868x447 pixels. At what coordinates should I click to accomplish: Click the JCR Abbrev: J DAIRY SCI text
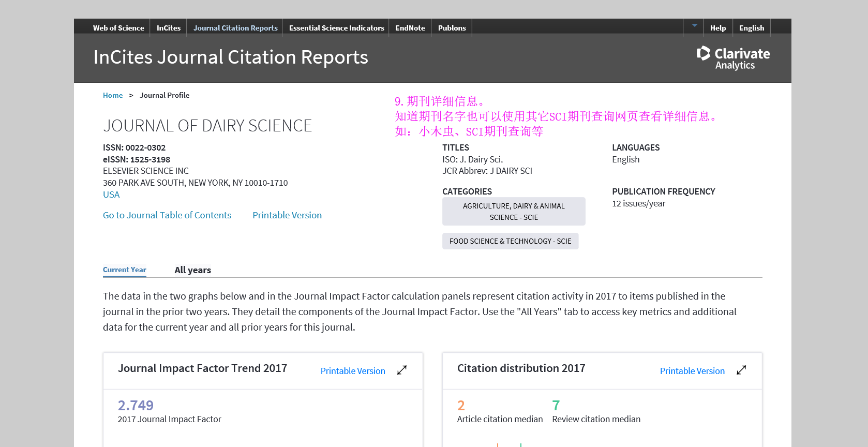tap(487, 171)
